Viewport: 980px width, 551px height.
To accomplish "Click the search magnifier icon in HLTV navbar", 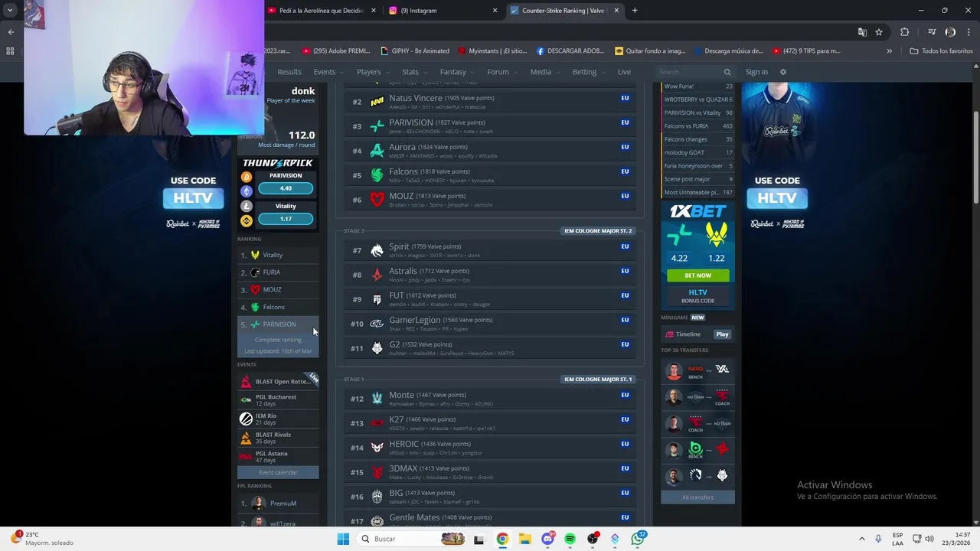I will click(727, 72).
